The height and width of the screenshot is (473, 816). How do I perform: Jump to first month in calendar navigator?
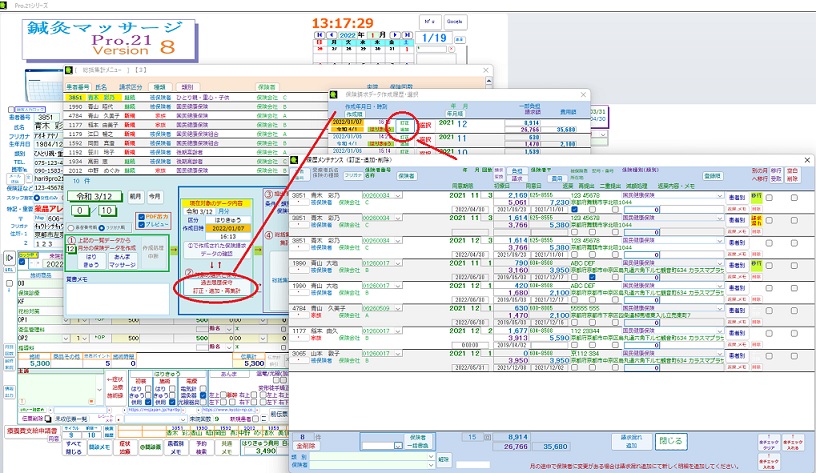coord(320,35)
